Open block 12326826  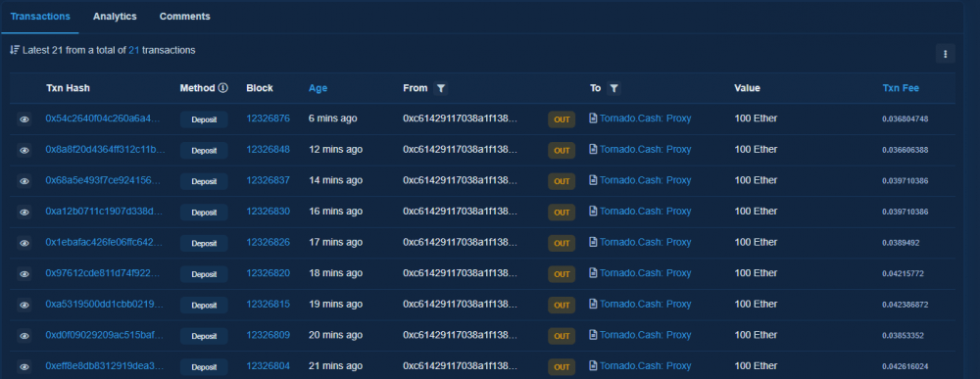[x=269, y=242]
